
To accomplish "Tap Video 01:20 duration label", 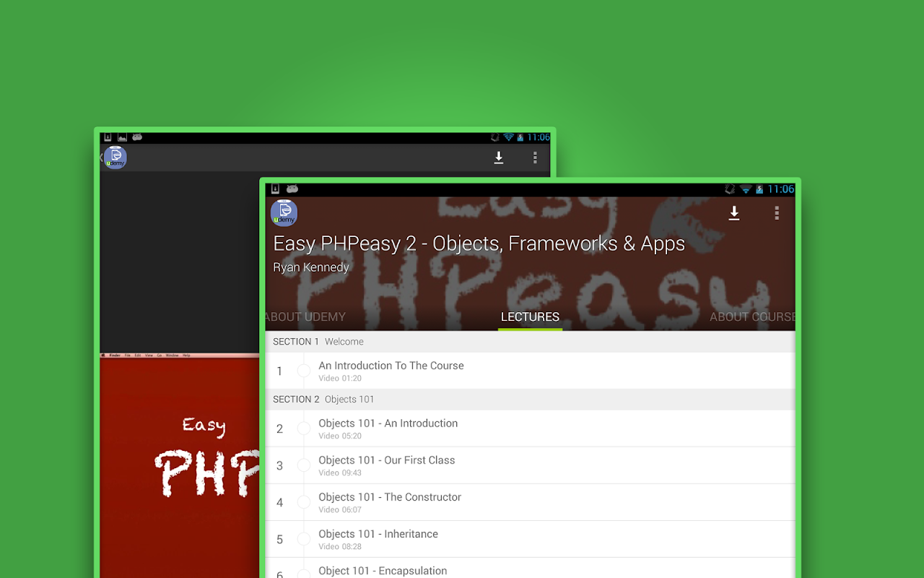I will pos(340,379).
